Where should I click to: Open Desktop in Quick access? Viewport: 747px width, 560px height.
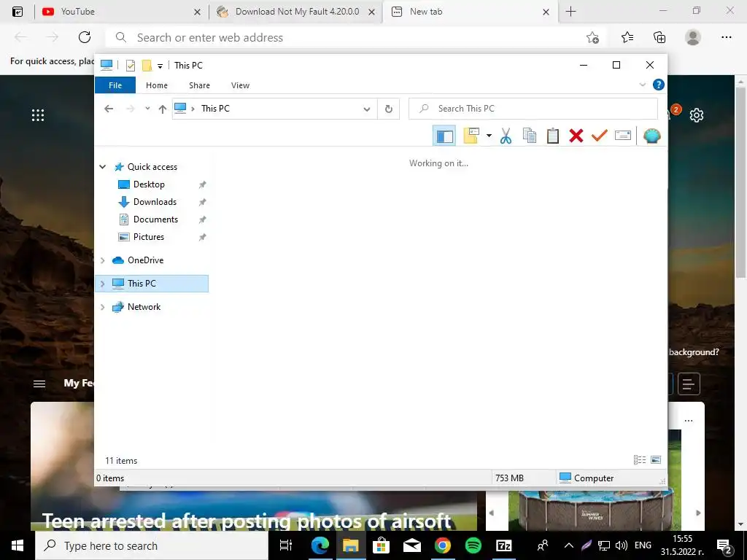pyautogui.click(x=149, y=184)
